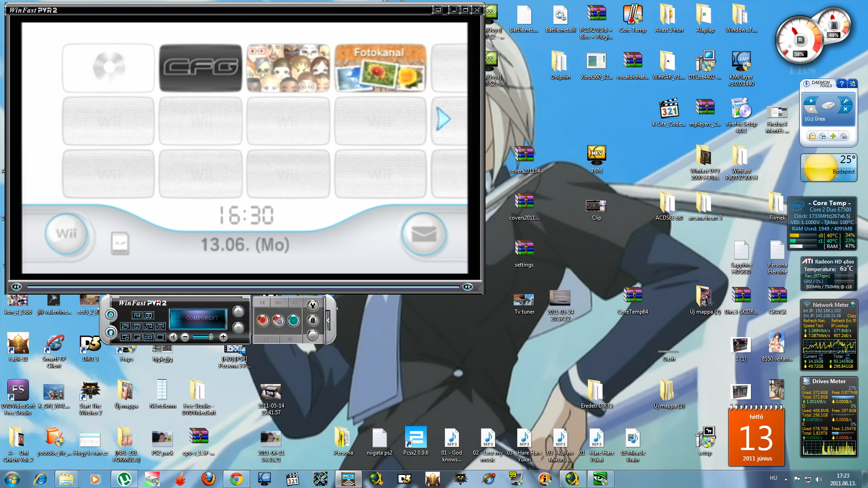The height and width of the screenshot is (488, 868).
Task: Click IP Lookup in Network Meter
Action: [x=840, y=326]
